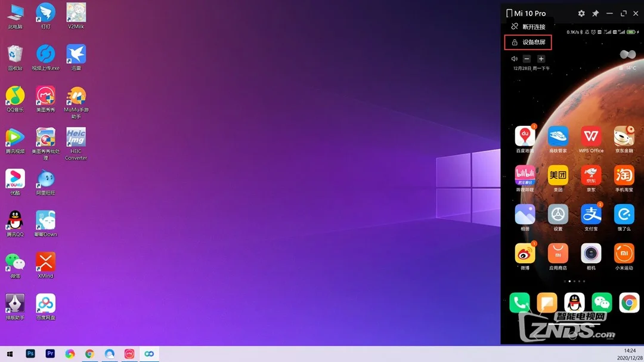
Task: Open 腾讯QQ desktop shortcut
Action: coord(15,221)
